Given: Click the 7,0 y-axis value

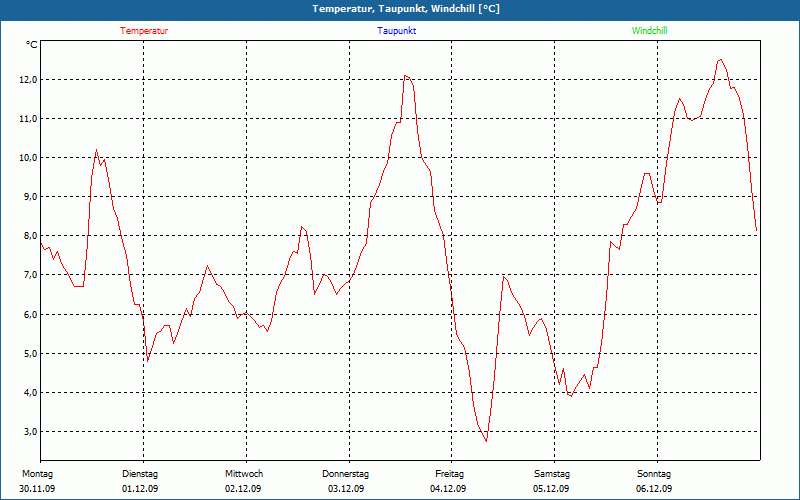Looking at the screenshot, I should pyautogui.click(x=30, y=275).
